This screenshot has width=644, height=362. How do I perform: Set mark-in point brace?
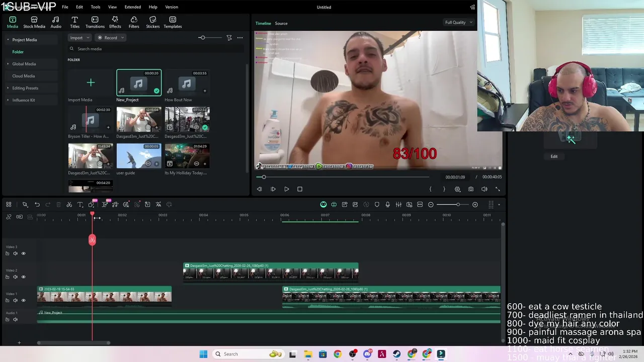[x=430, y=189]
